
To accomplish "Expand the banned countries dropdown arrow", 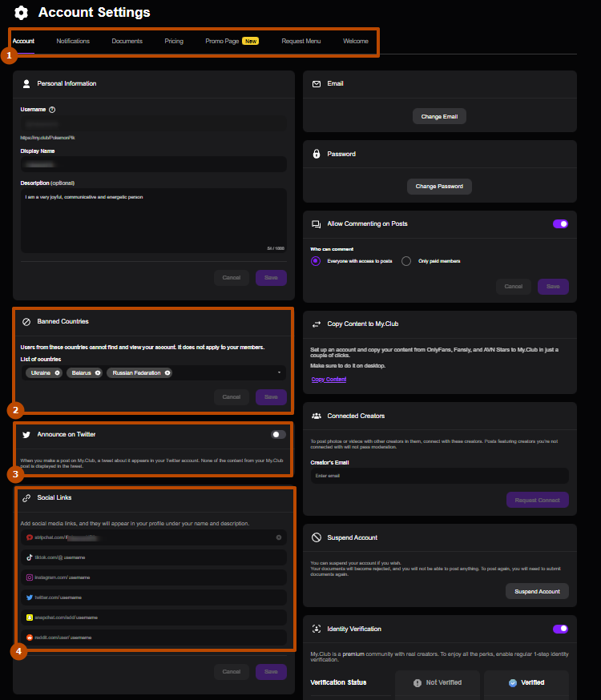I will [x=280, y=373].
